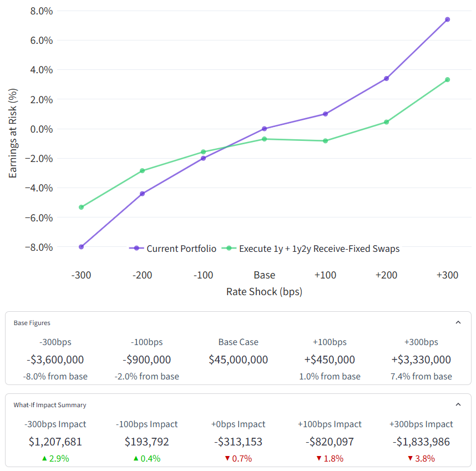Select green swaps data point at +300 bps
The image size is (476, 471).
pyautogui.click(x=447, y=80)
